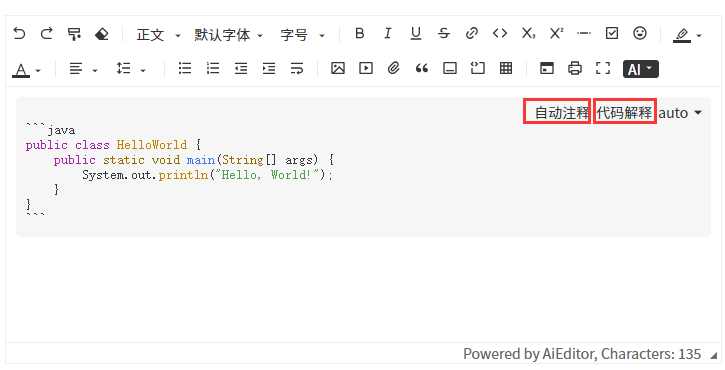Insert a task checklist

coord(612,33)
